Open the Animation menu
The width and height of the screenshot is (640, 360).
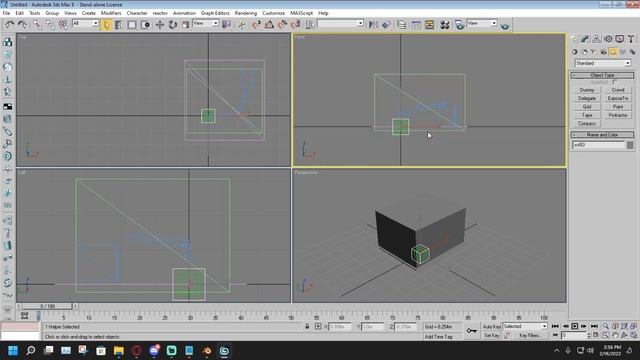(184, 13)
